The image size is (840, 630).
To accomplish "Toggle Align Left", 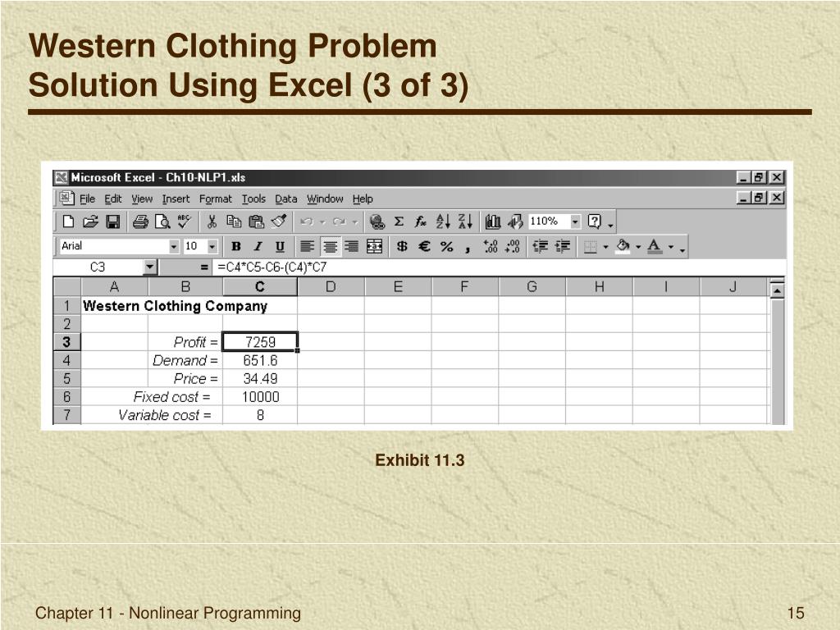I will click(307, 246).
